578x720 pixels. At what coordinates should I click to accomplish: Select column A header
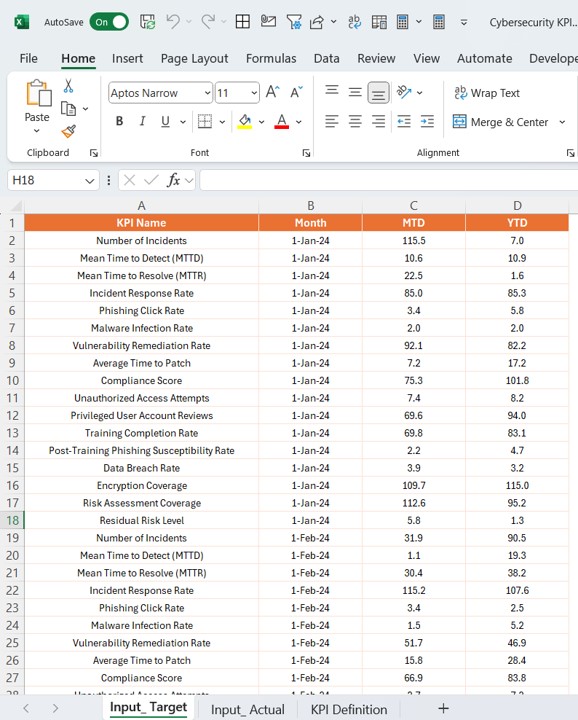pyautogui.click(x=141, y=206)
